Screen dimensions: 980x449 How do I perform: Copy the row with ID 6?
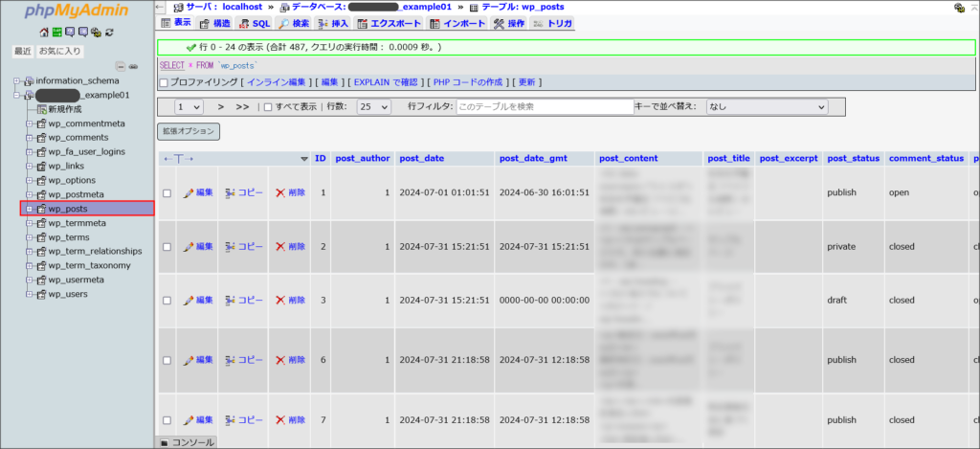click(244, 360)
